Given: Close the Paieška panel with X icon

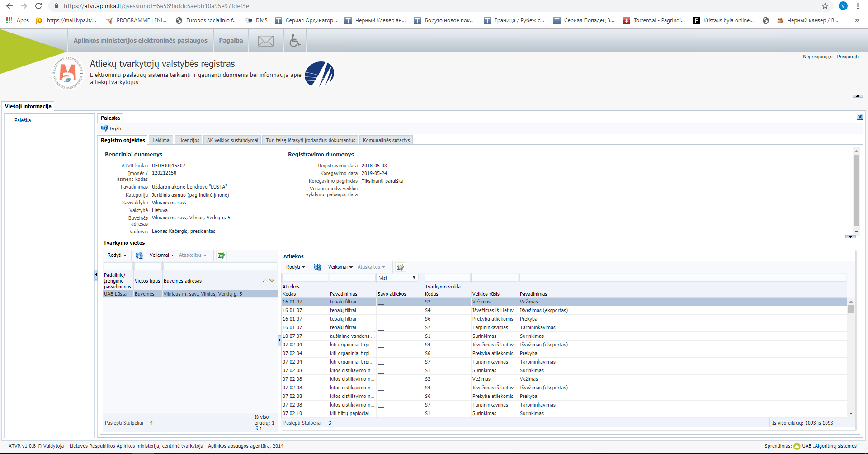Looking at the screenshot, I should coord(859,117).
